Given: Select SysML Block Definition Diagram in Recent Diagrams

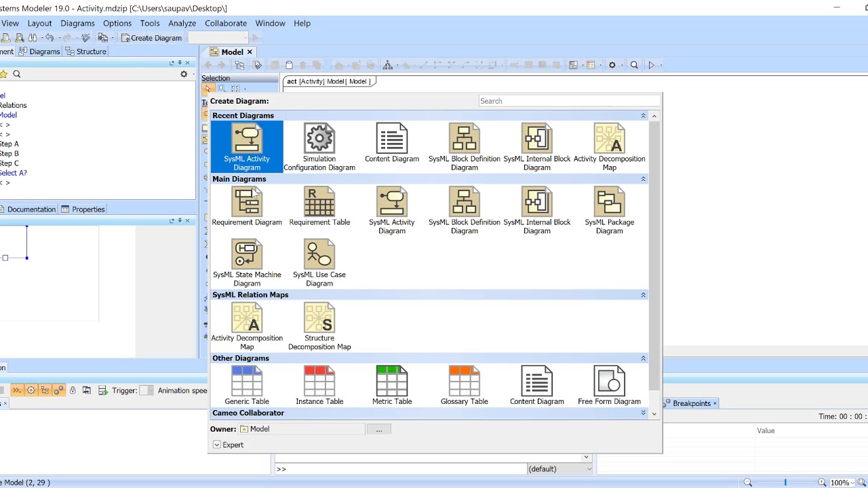Looking at the screenshot, I should (465, 147).
